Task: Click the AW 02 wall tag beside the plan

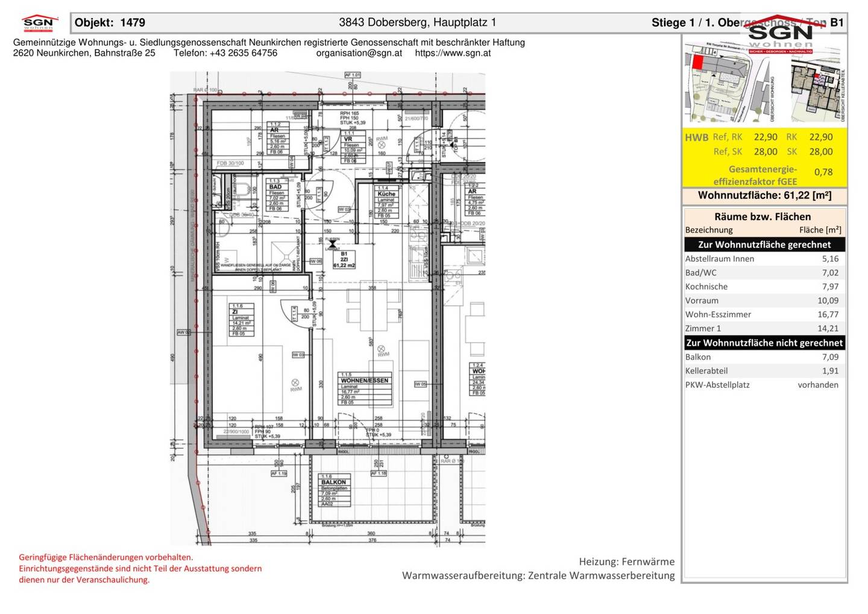Action: 183,332
